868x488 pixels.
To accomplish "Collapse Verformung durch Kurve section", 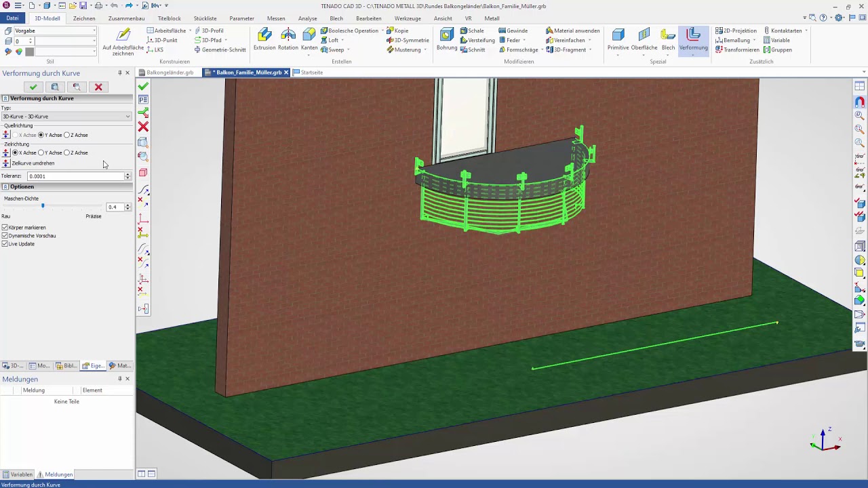I will [5, 98].
